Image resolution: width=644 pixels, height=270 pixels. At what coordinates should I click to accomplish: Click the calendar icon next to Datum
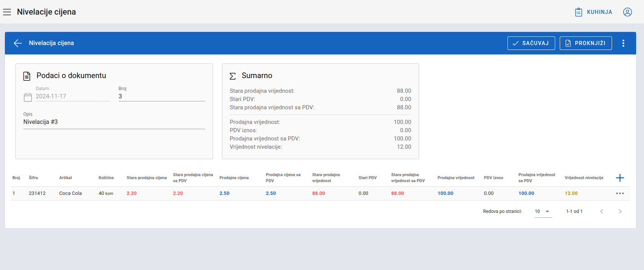pyautogui.click(x=28, y=97)
